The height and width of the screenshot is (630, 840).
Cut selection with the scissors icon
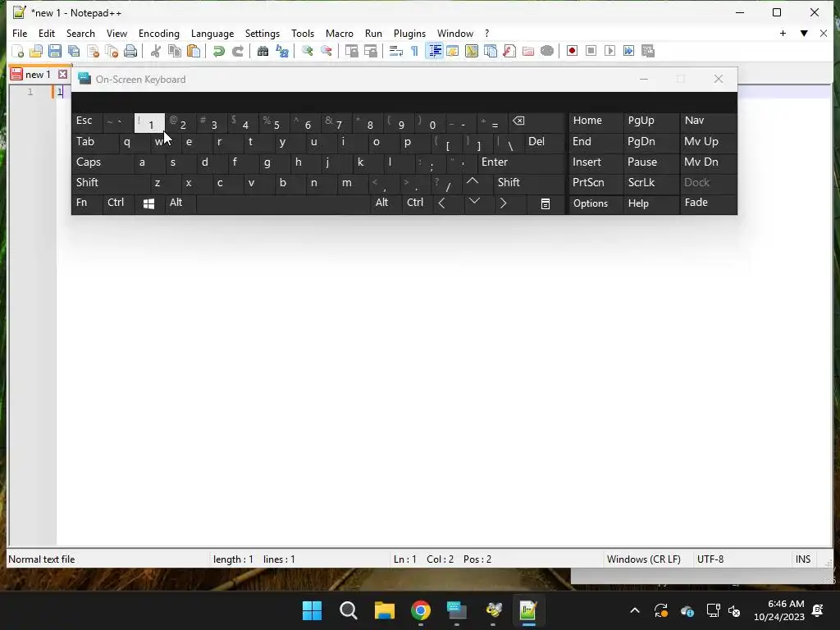click(155, 51)
